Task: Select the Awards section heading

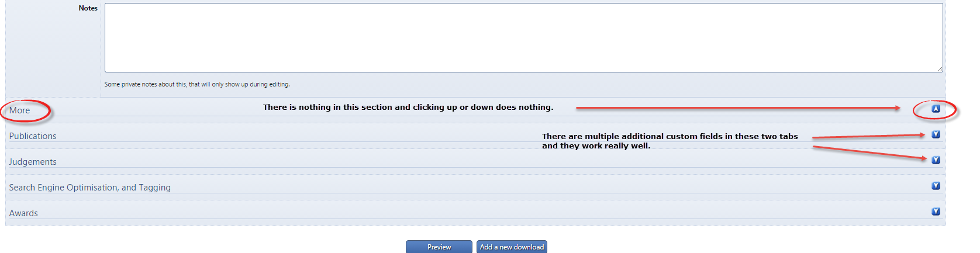Action: coord(23,213)
